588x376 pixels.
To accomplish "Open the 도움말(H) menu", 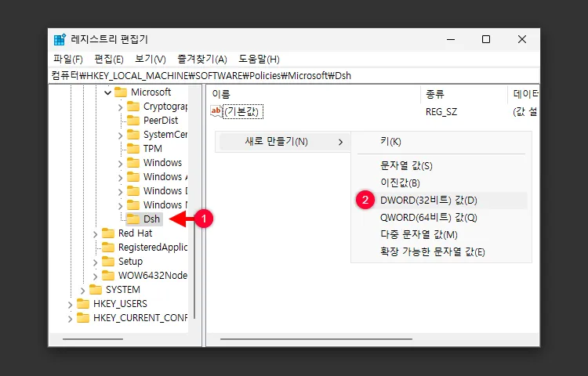I will tap(260, 60).
